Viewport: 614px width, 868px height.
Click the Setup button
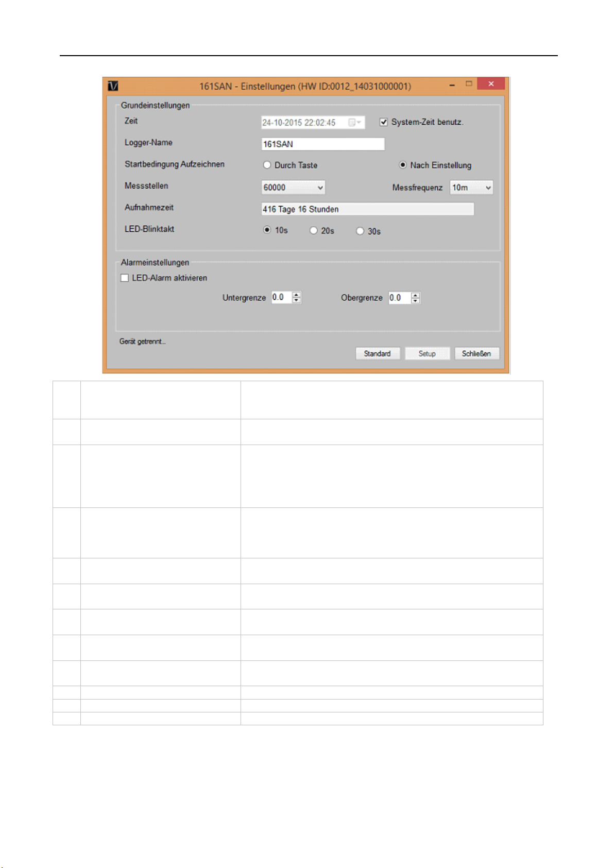427,354
